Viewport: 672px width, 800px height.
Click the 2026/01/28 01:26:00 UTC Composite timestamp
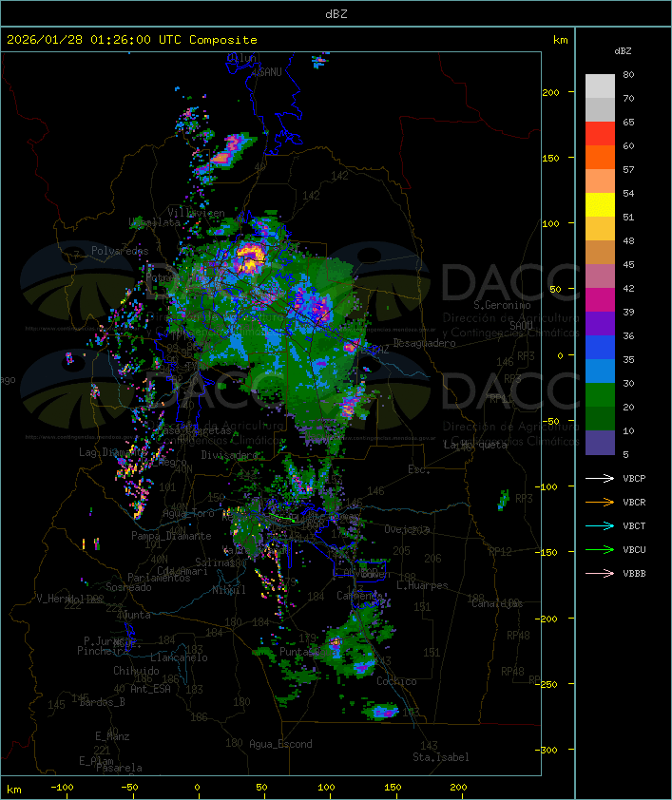[132, 40]
